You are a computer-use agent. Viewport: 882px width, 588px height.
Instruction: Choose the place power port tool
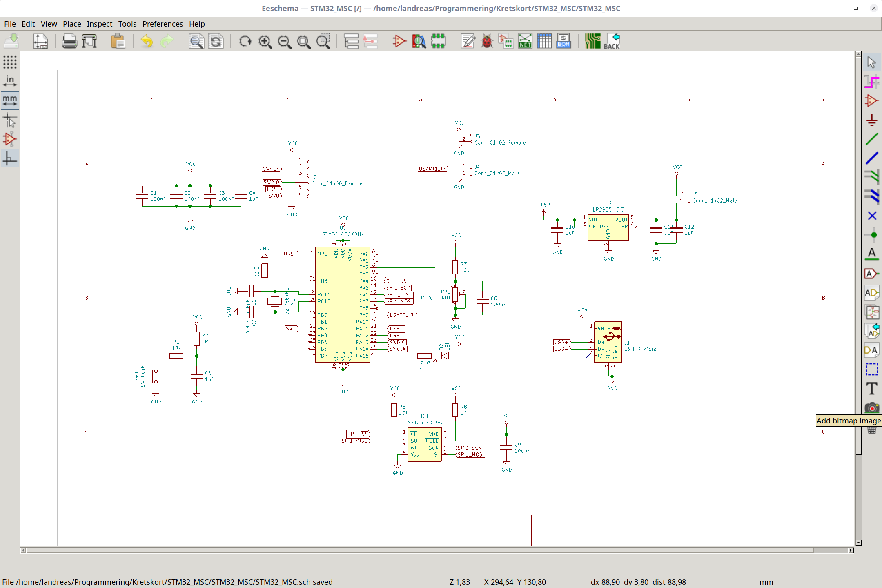[x=872, y=120]
